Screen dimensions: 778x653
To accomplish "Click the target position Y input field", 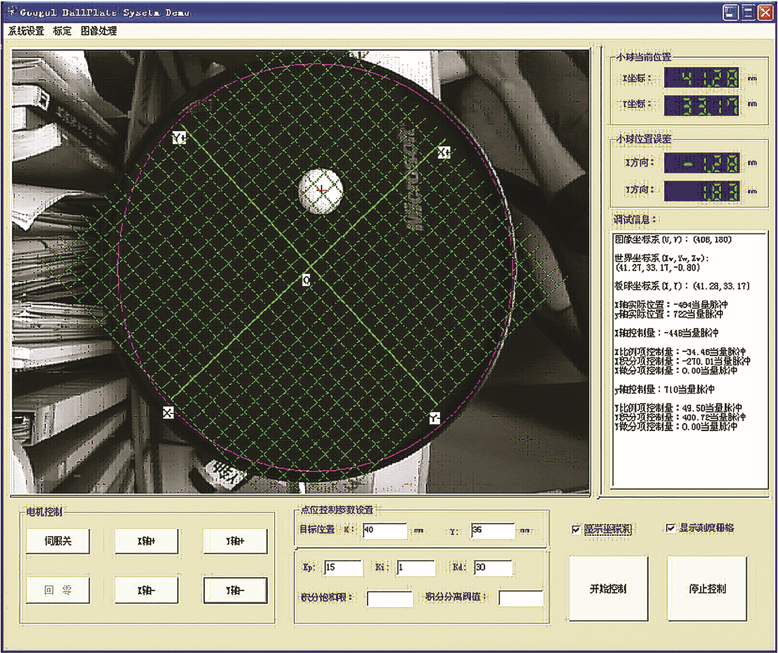I will (x=493, y=531).
